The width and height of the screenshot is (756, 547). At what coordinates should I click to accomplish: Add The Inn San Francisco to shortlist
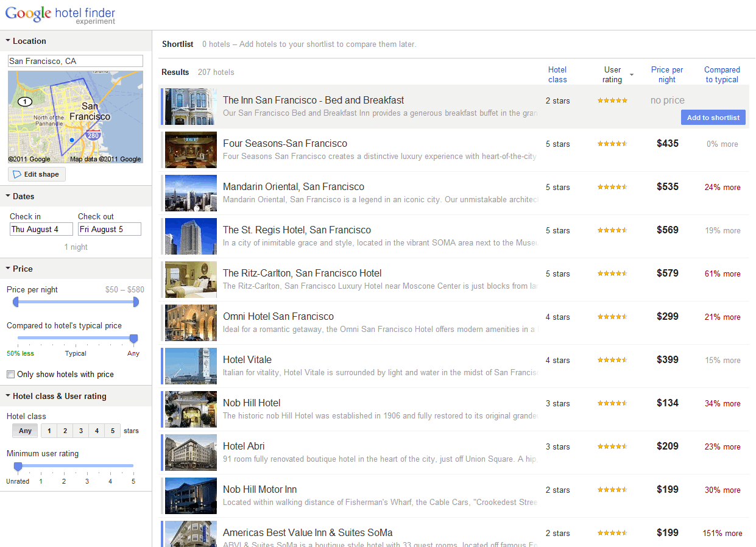[x=713, y=117]
